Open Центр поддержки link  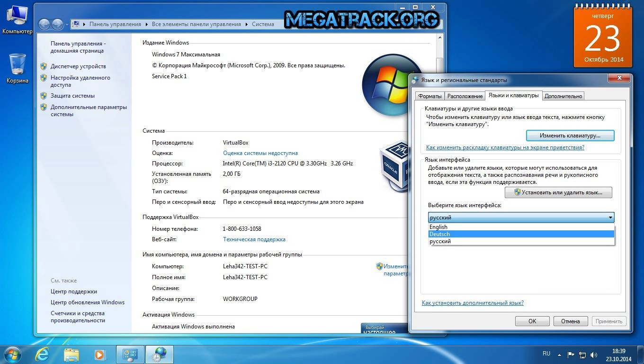point(73,291)
